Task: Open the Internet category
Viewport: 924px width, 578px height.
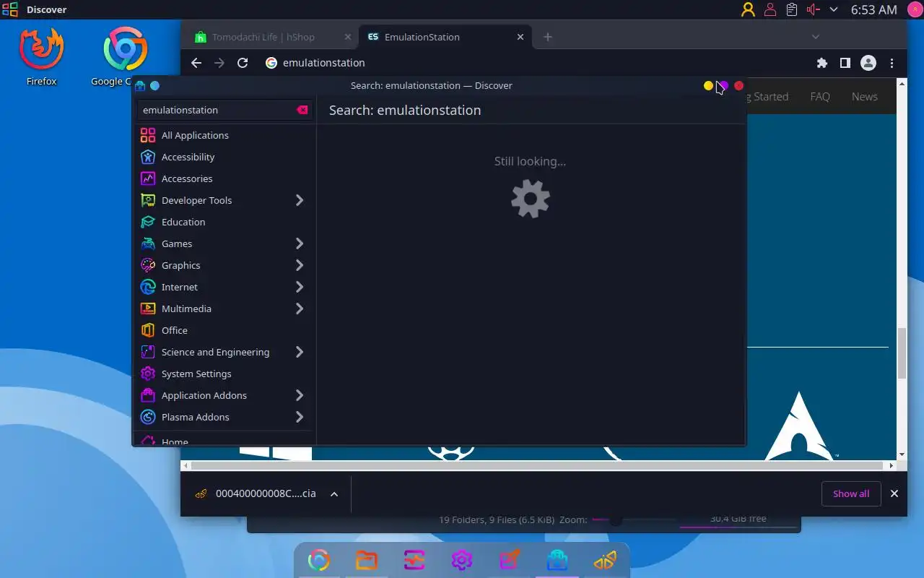Action: [x=225, y=287]
